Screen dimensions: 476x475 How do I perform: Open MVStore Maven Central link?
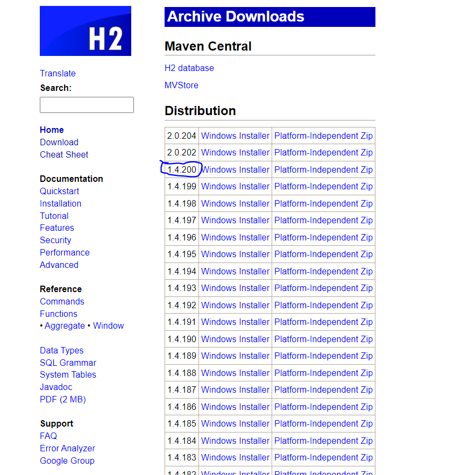(182, 86)
